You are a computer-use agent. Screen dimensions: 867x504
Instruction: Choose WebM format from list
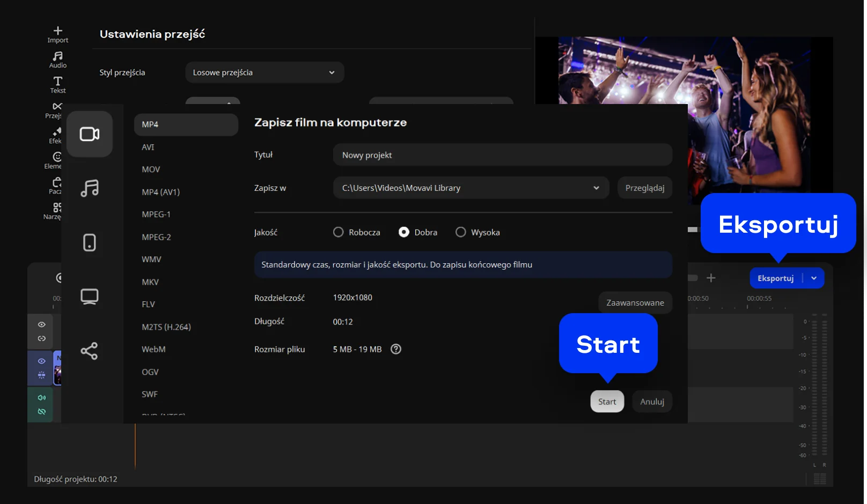coord(153,349)
